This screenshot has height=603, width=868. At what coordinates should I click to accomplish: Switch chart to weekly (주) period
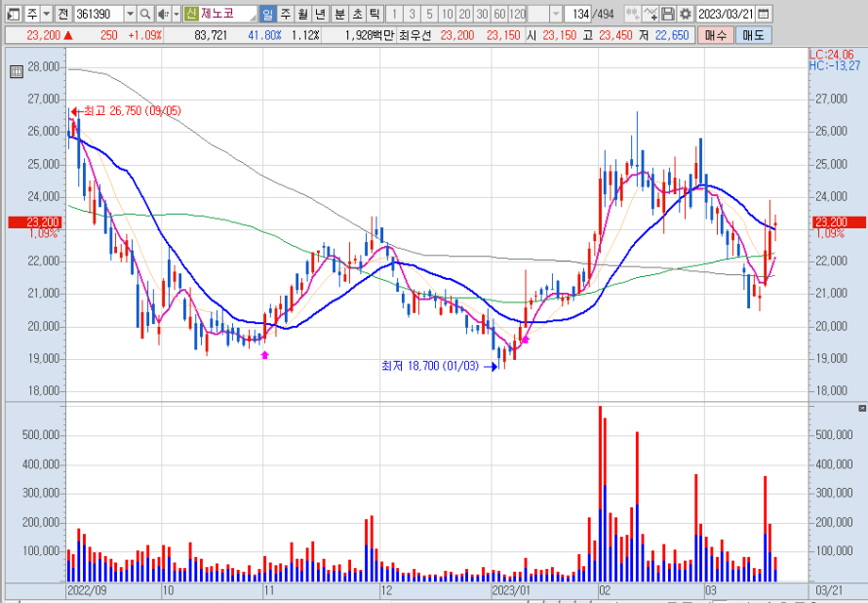coord(286,15)
